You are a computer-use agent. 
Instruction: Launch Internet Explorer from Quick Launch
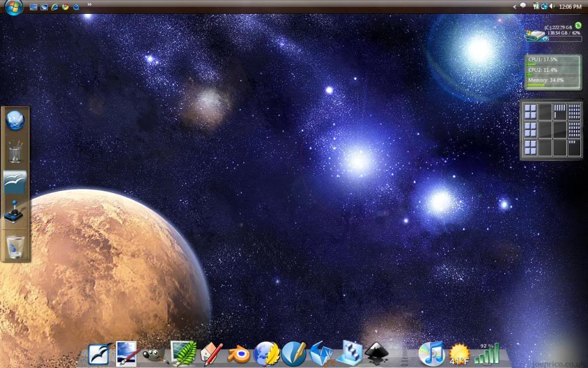pos(55,7)
